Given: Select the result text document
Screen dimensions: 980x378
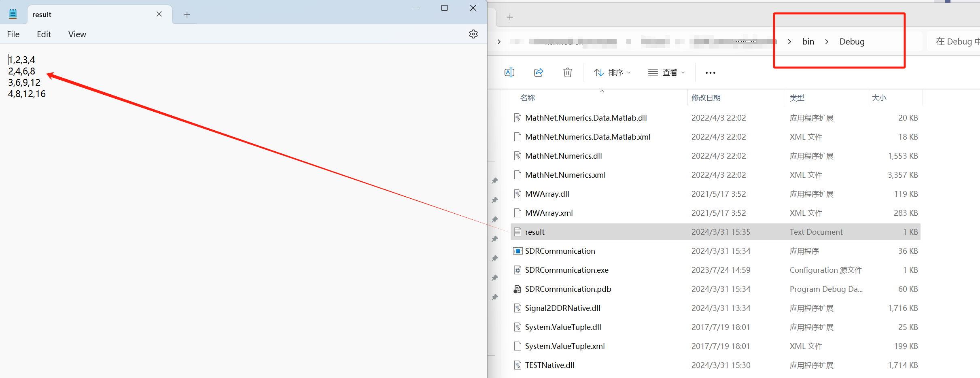Looking at the screenshot, I should (715, 232).
